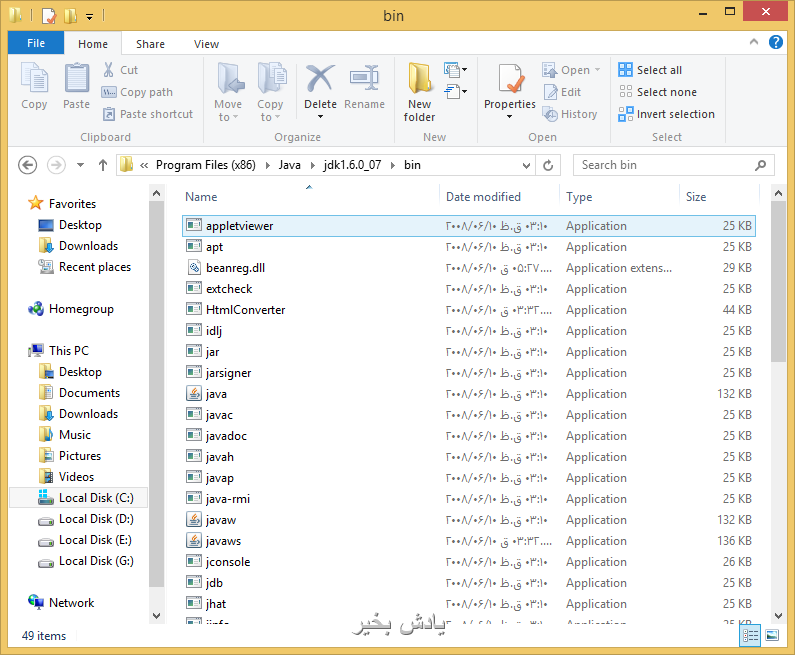795x655 pixels.
Task: Click Invert selection in ribbon
Action: pos(666,114)
